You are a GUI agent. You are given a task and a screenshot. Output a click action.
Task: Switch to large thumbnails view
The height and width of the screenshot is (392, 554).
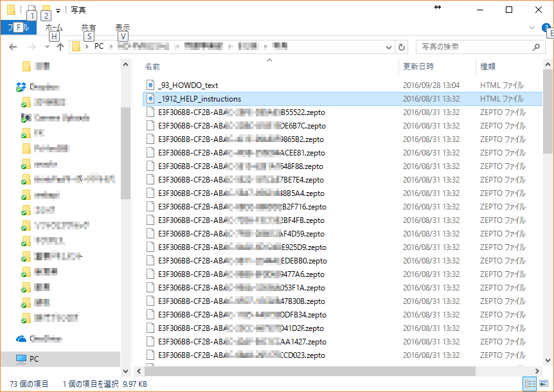coord(541,384)
